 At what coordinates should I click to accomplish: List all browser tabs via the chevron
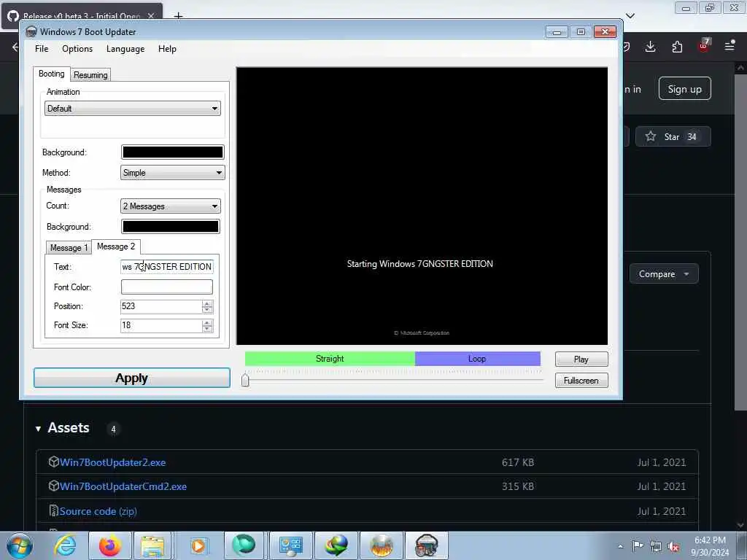[x=630, y=16]
